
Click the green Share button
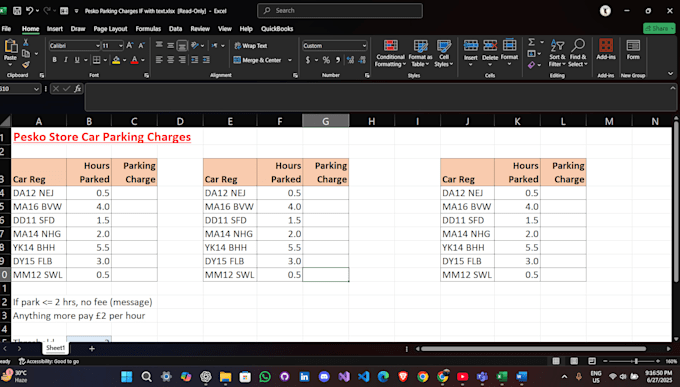[659, 28]
